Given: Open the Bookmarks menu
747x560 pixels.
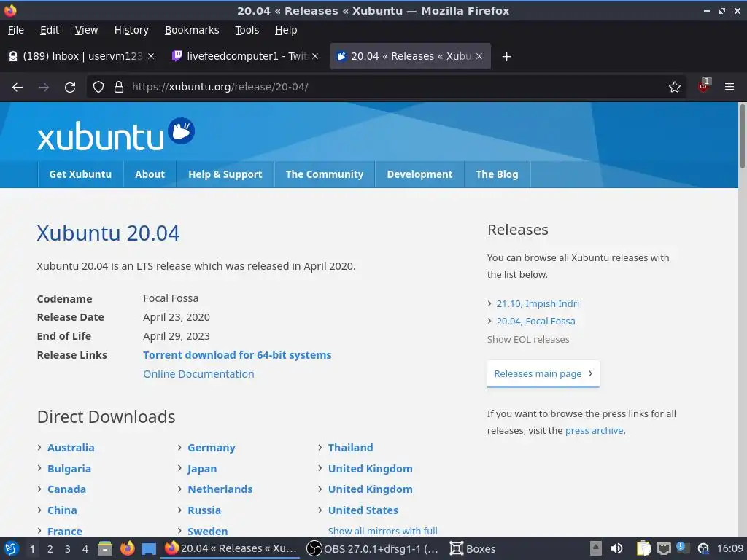Looking at the screenshot, I should tap(192, 30).
